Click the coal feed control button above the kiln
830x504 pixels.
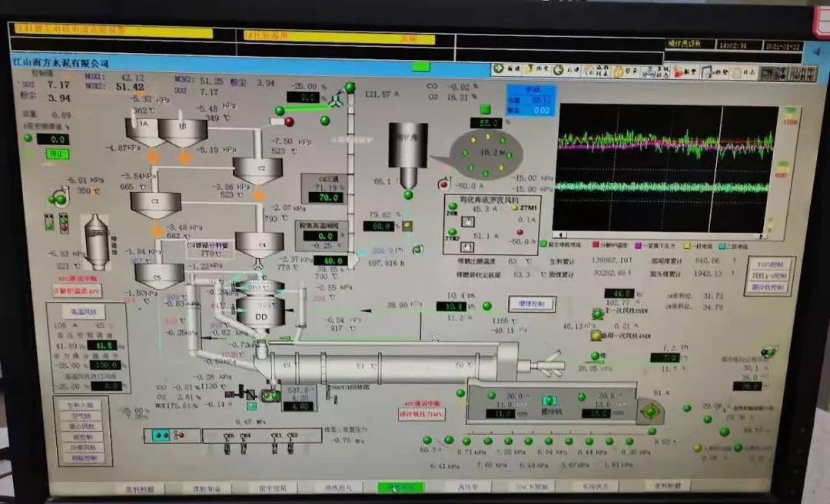coord(531,304)
